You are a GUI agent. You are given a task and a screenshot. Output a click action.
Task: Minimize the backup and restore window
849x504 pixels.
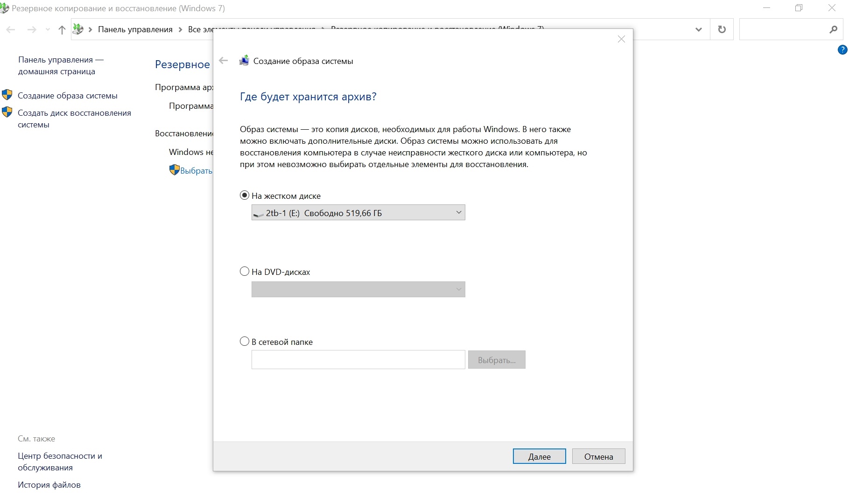coord(766,8)
